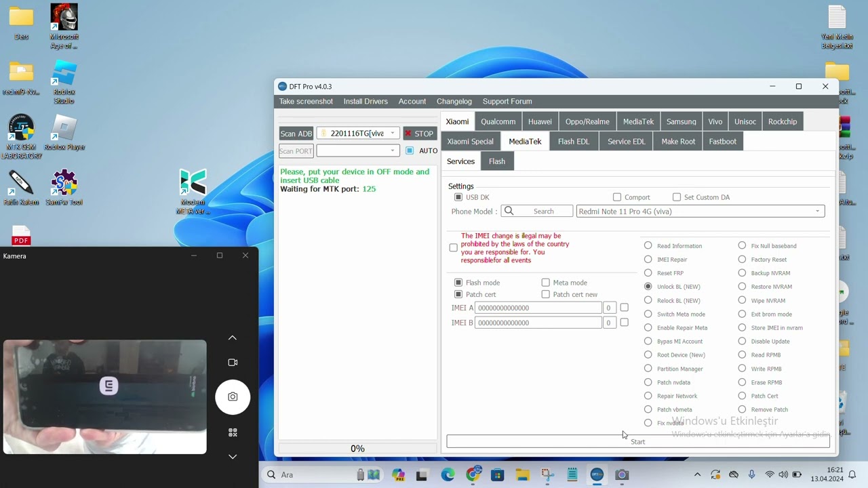Toggle the Patch cert checkbox
This screenshot has height=488, width=868.
tap(458, 295)
